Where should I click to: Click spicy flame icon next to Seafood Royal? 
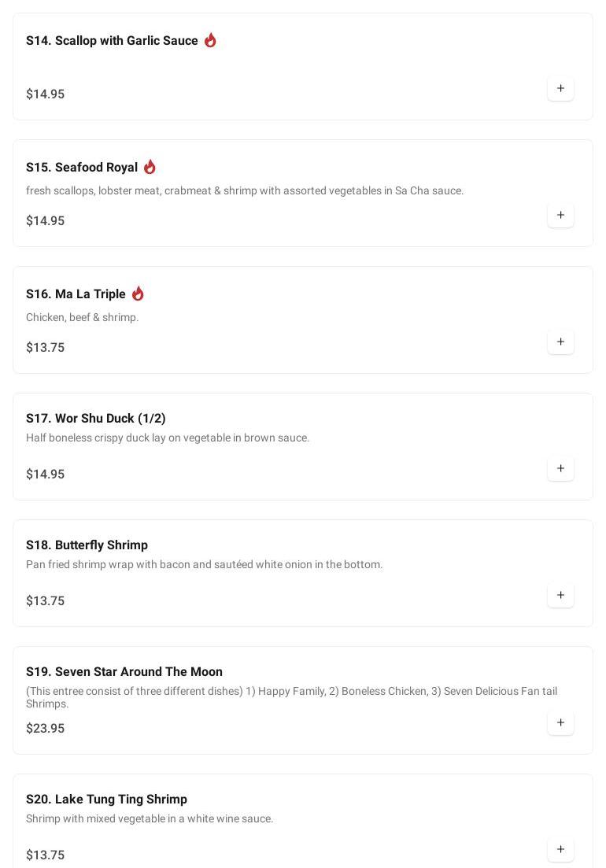pos(150,167)
